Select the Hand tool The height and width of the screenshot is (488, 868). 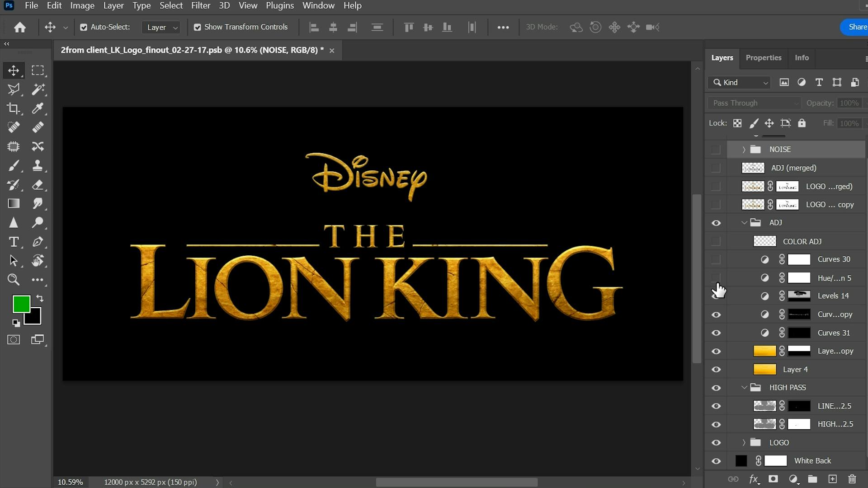[38, 261]
